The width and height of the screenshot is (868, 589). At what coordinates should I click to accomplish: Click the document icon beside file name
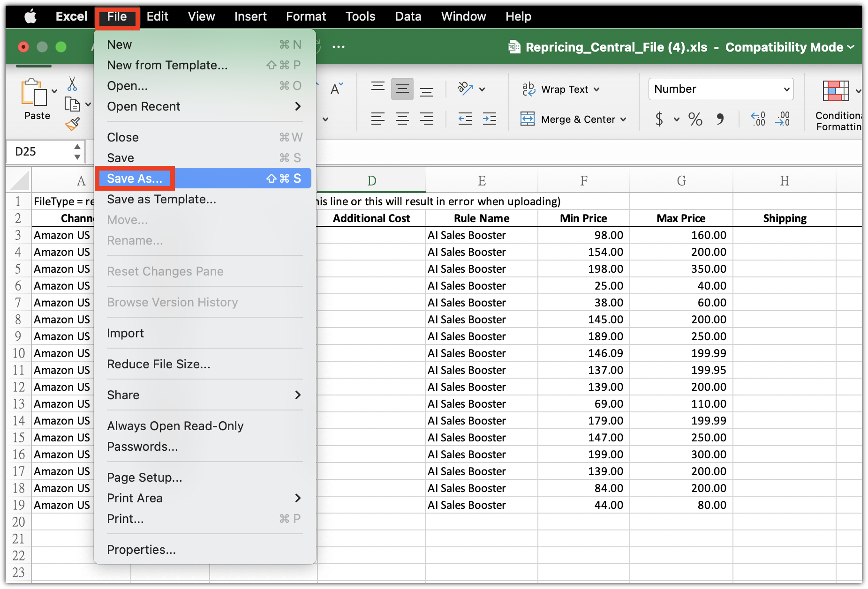(514, 47)
